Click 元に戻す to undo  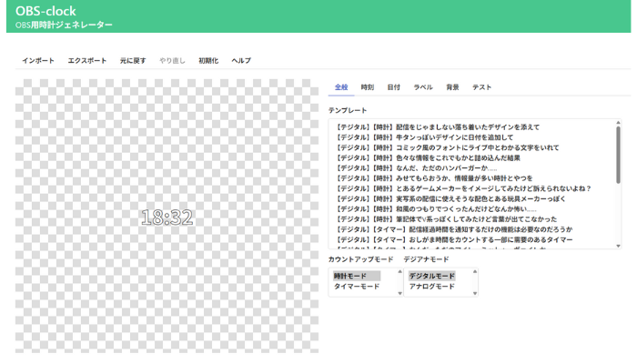pyautogui.click(x=133, y=61)
